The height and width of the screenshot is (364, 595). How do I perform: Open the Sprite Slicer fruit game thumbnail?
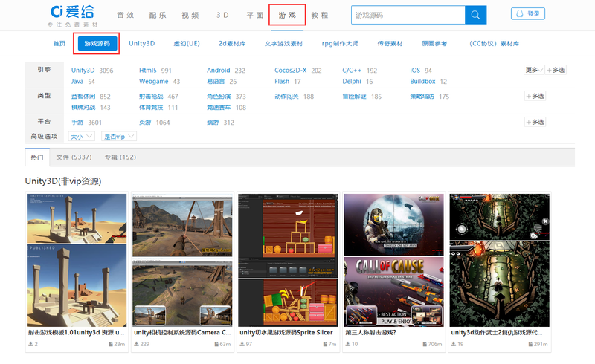(x=288, y=260)
